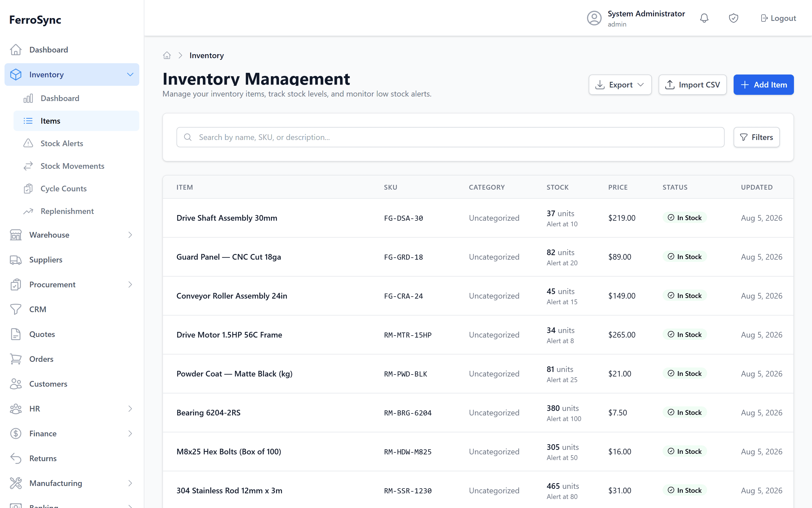Click SKU FG-CRA-24
This screenshot has width=812, height=508.
coord(403,296)
